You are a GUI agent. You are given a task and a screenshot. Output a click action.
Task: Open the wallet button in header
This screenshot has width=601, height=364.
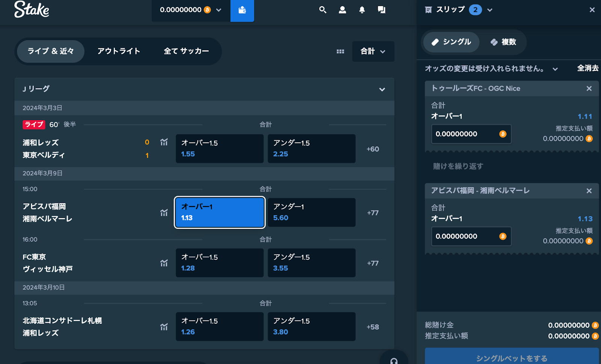(x=242, y=10)
